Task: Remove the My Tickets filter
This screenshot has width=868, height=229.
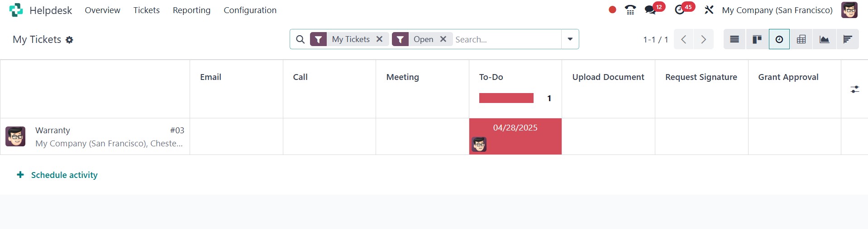Action: (x=379, y=39)
